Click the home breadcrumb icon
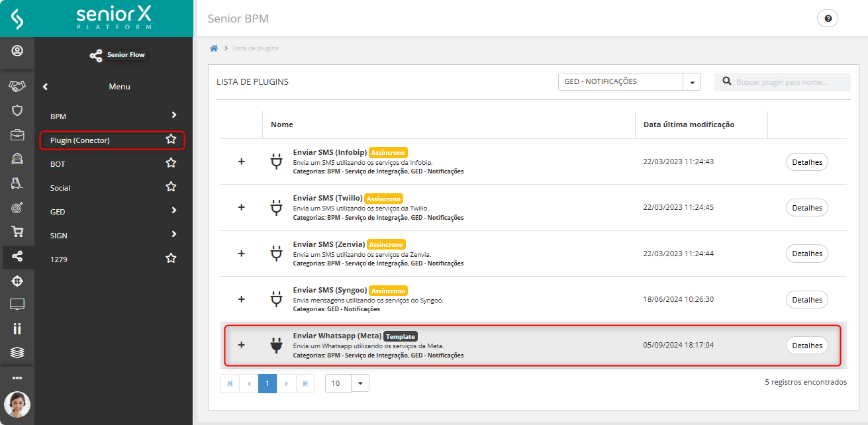The image size is (868, 425). pos(214,48)
